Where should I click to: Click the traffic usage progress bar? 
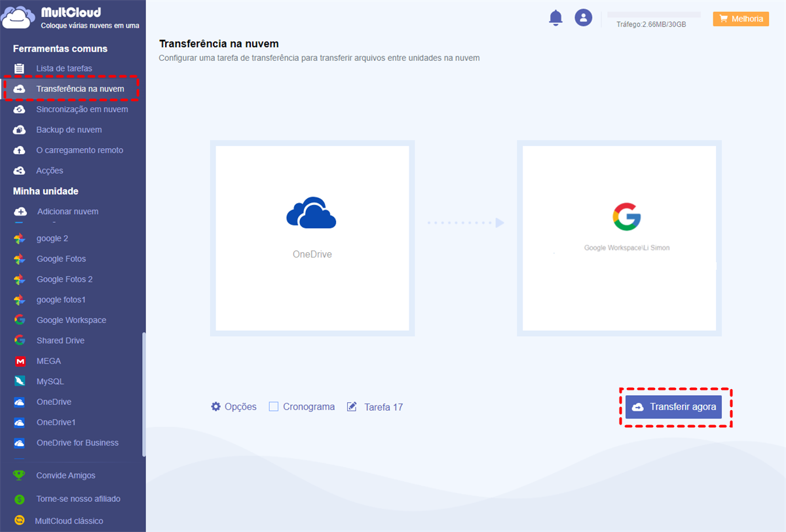(654, 14)
